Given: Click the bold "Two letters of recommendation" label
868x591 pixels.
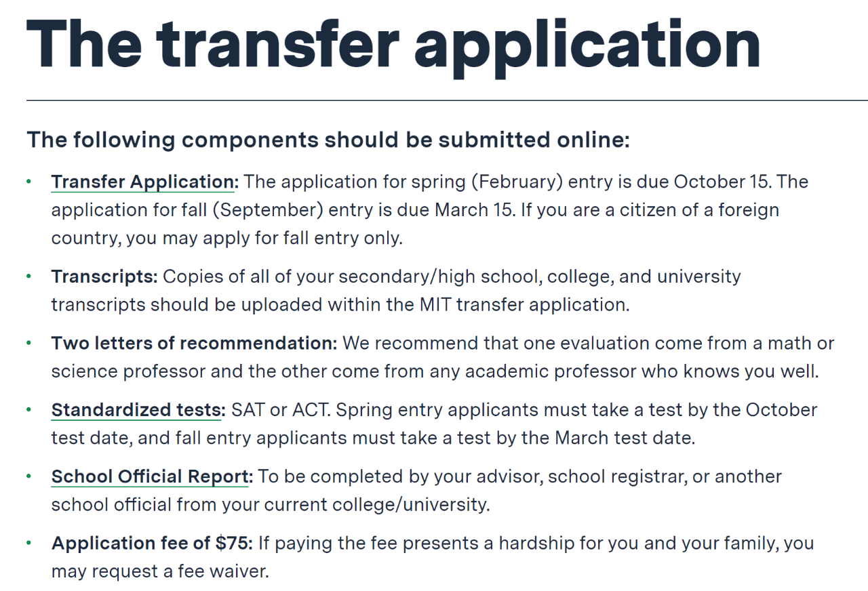Looking at the screenshot, I should click(194, 343).
